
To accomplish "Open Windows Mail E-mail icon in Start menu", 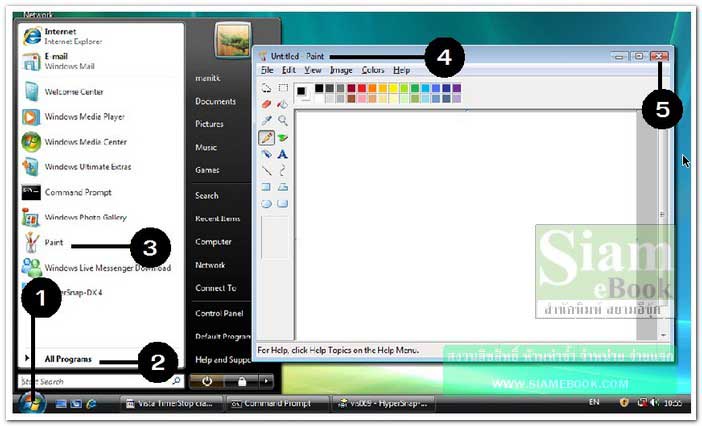I will 31,61.
